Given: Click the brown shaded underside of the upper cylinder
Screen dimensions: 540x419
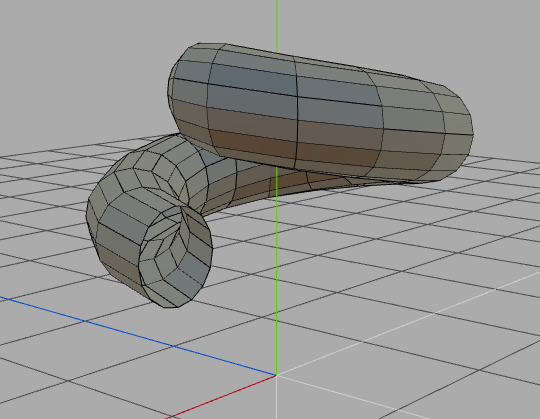Looking at the screenshot, I should pyautogui.click(x=296, y=148).
